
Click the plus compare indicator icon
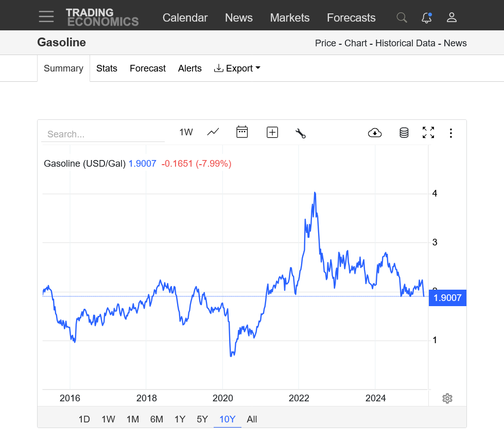[272, 132]
